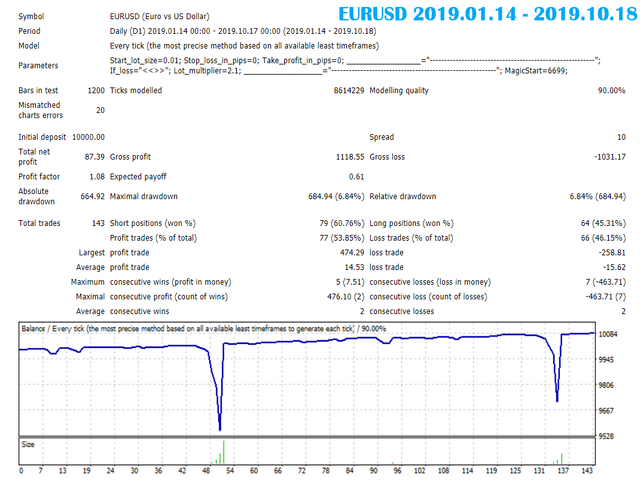The image size is (640, 480).
Task: Click the Spread value '10'
Action: pos(621,137)
